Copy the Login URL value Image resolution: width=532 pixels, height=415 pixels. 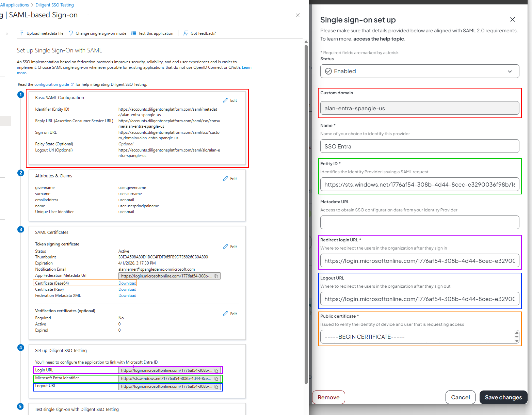point(216,370)
